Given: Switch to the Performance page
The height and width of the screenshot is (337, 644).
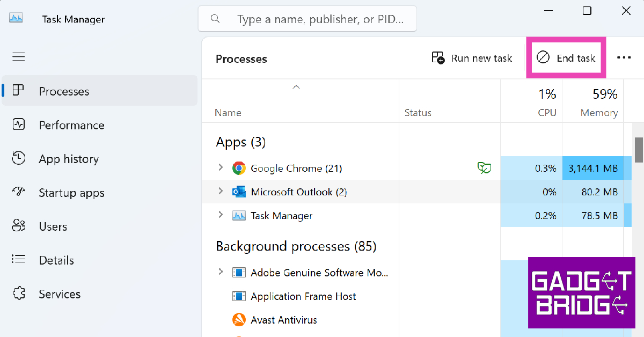Looking at the screenshot, I should click(x=71, y=125).
